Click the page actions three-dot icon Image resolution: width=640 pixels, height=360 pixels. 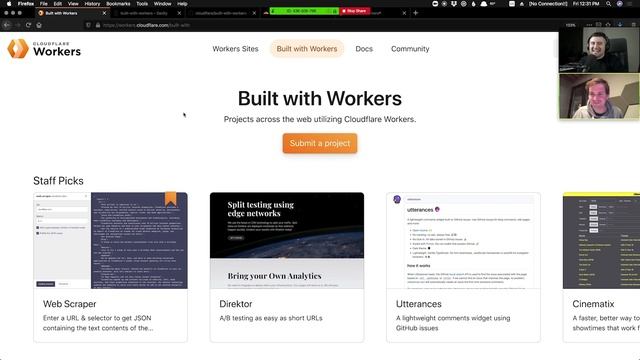pyautogui.click(x=589, y=25)
